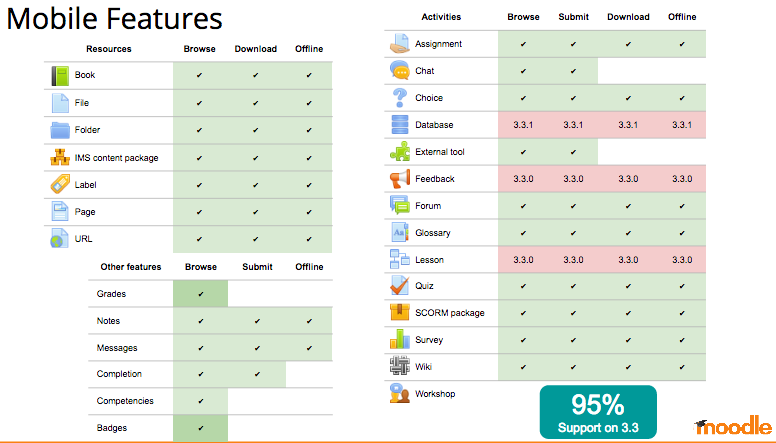
Task: Click the Messages label
Action: point(117,348)
